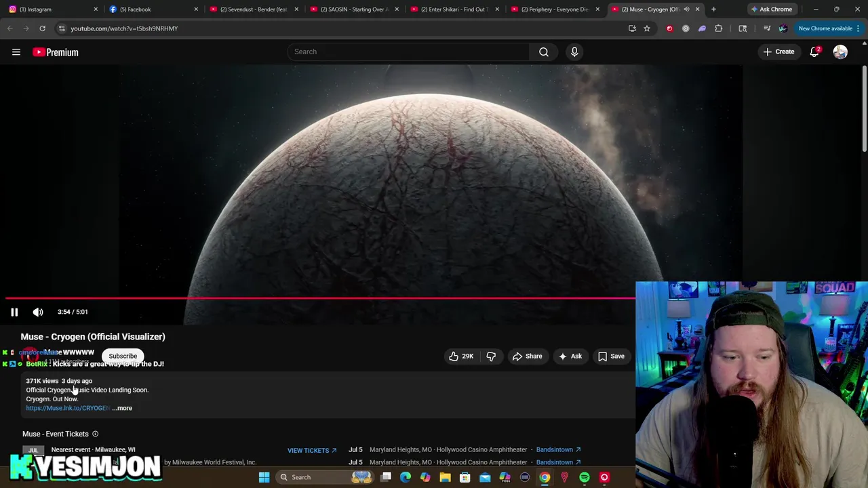Share the Muse Cryogen video
The image size is (868, 488).
(528, 356)
